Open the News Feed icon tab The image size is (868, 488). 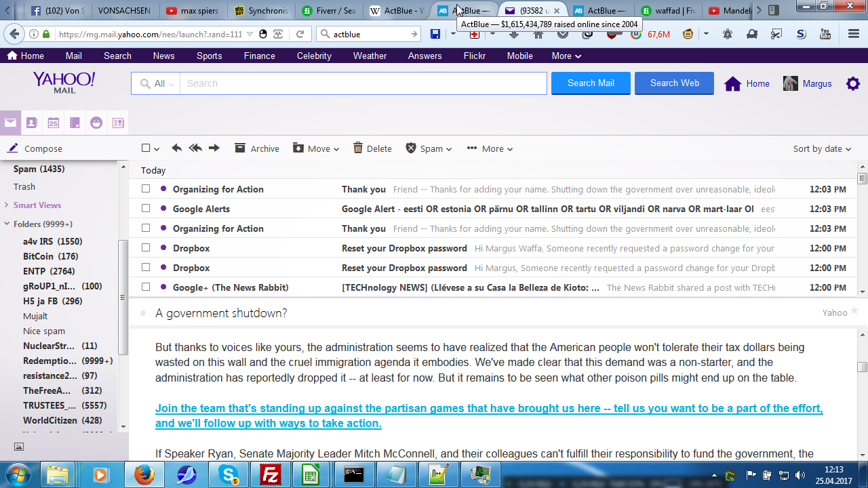coord(118,123)
